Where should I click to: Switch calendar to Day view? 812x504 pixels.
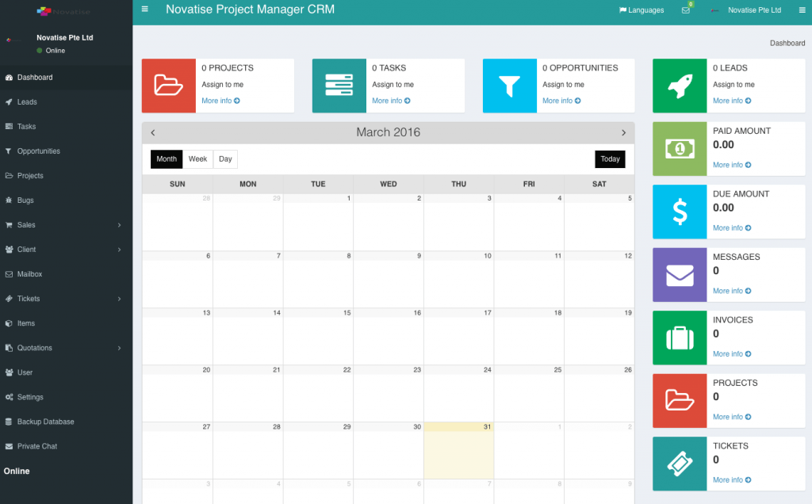[224, 158]
